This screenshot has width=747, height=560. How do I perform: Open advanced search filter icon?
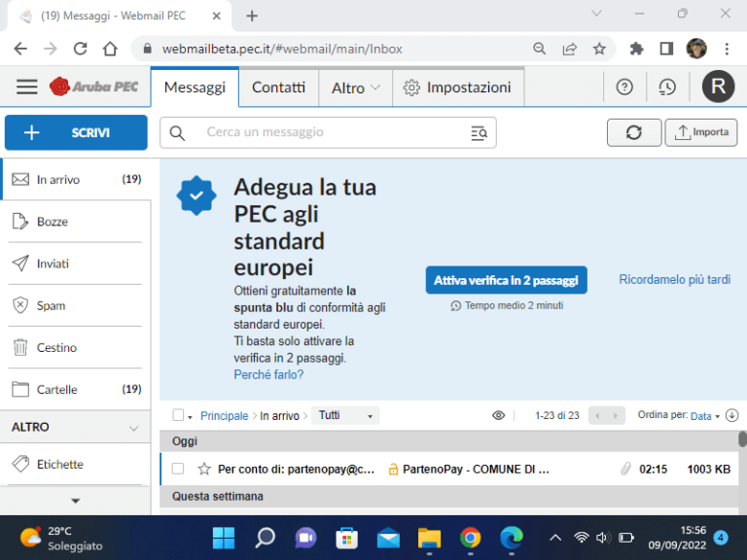(x=479, y=133)
